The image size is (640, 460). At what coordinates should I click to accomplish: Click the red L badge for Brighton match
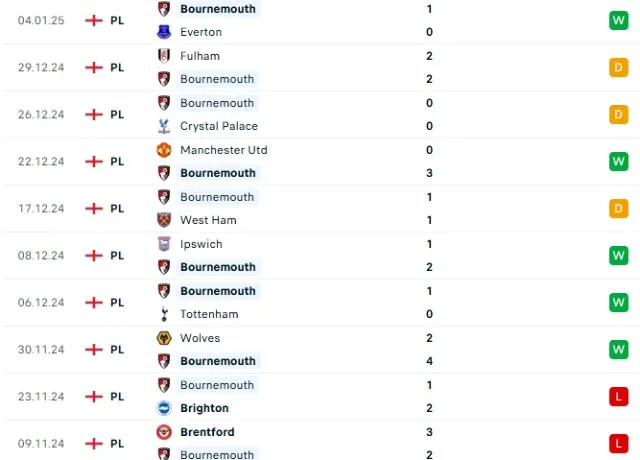tap(618, 396)
